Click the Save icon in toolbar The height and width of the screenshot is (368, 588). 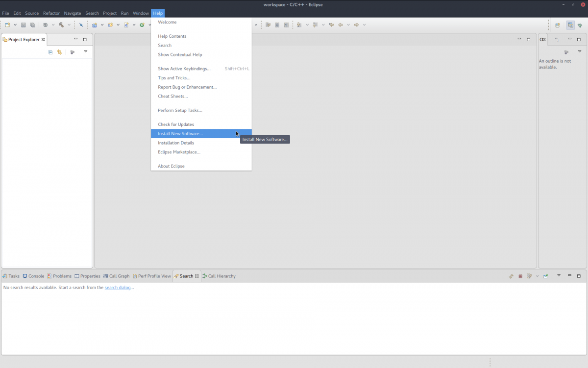24,25
